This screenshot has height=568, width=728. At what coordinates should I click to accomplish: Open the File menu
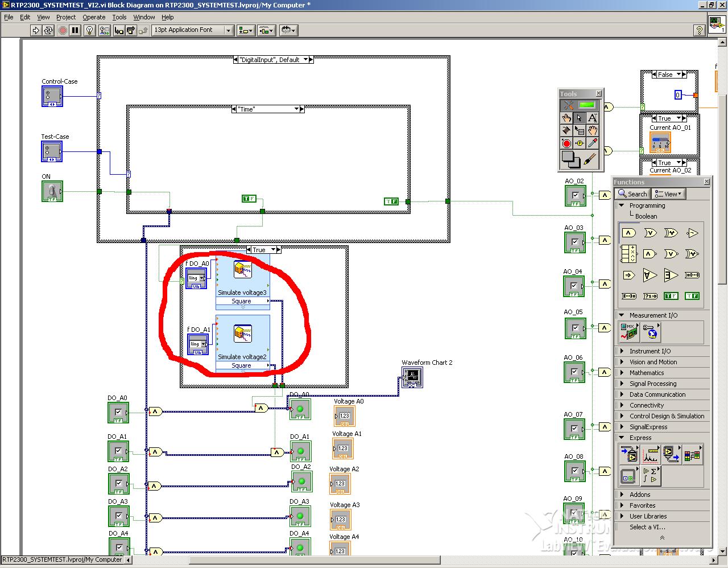coord(9,17)
